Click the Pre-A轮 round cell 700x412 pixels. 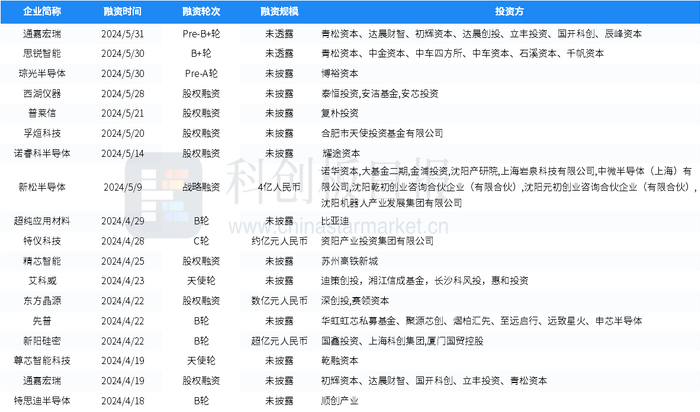pos(201,74)
